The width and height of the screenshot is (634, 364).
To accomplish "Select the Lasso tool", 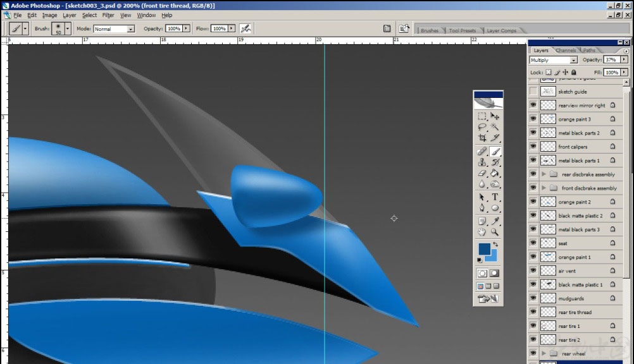I will point(482,127).
